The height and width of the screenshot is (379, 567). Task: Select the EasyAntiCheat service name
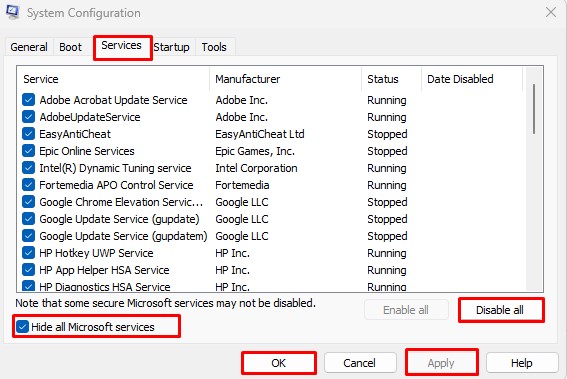75,134
